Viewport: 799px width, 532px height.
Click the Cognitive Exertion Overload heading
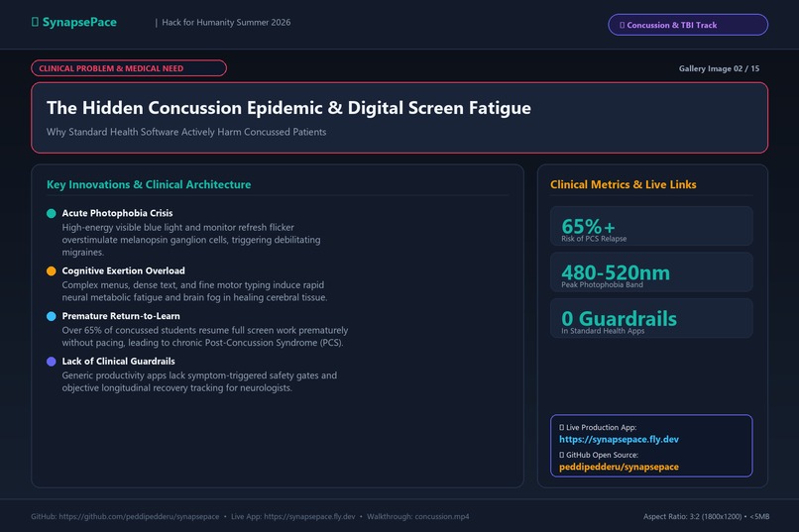click(123, 270)
